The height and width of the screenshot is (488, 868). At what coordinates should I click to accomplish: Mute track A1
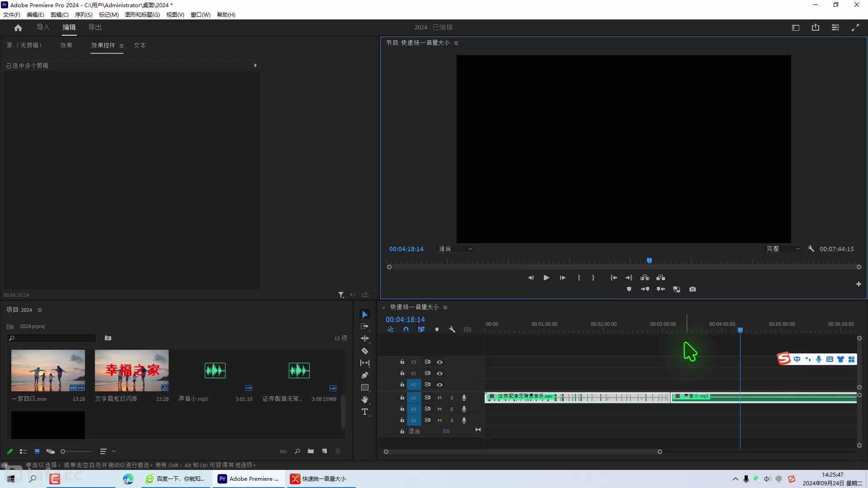pos(439,398)
